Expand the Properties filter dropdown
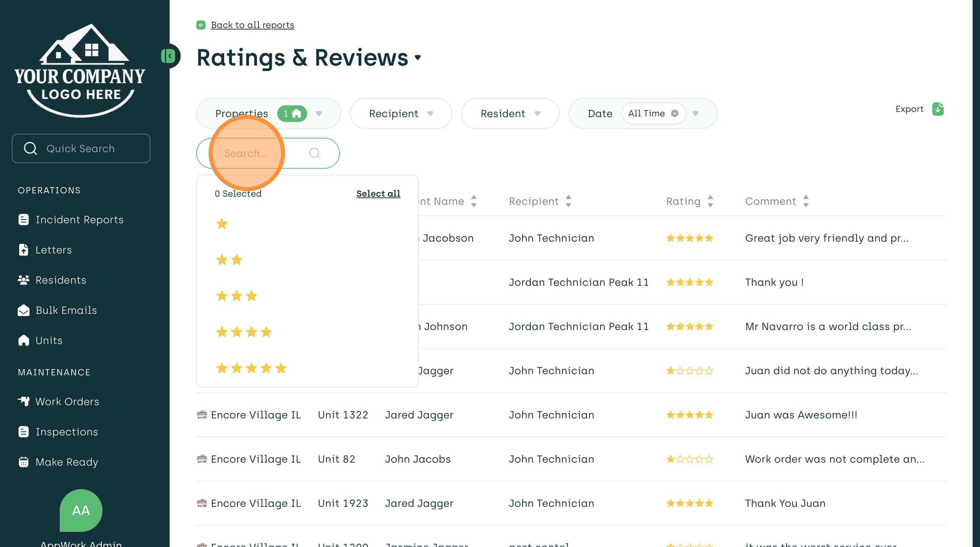This screenshot has height=547, width=980. [x=319, y=113]
